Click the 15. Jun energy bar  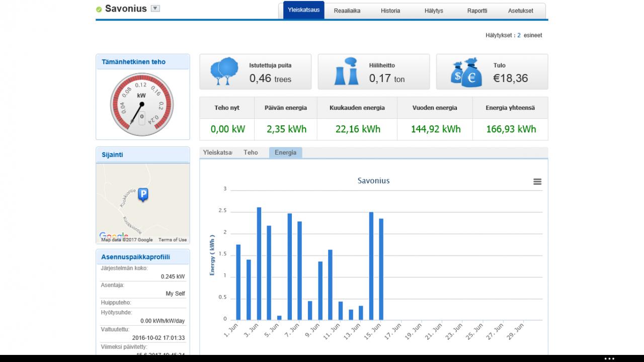pos(381,269)
